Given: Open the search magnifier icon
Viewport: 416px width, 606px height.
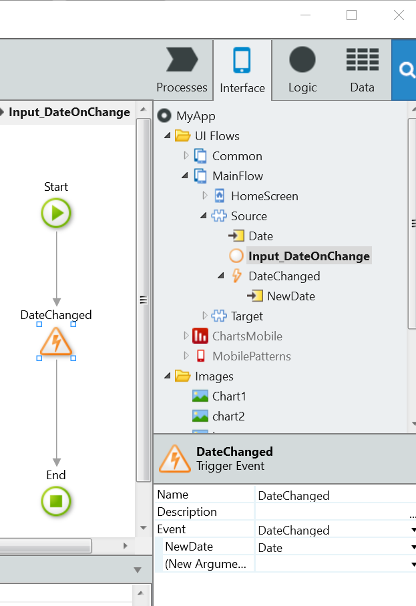Looking at the screenshot, I should (406, 70).
